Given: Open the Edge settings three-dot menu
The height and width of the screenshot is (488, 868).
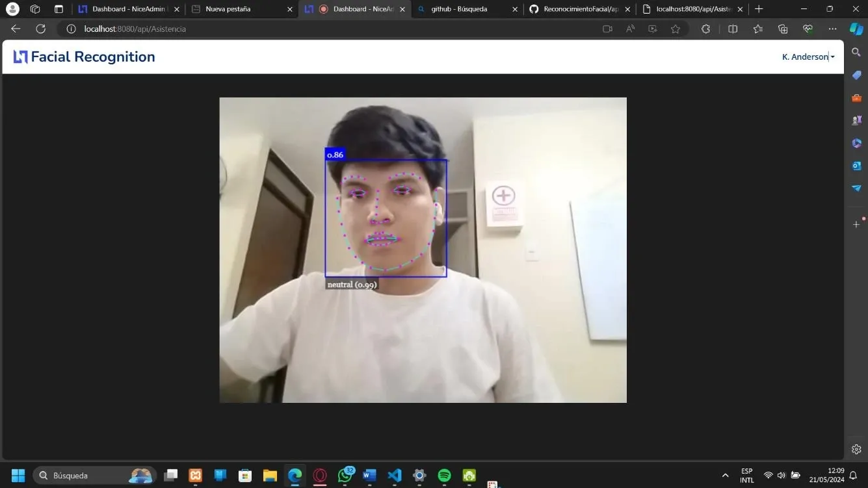Looking at the screenshot, I should (832, 29).
